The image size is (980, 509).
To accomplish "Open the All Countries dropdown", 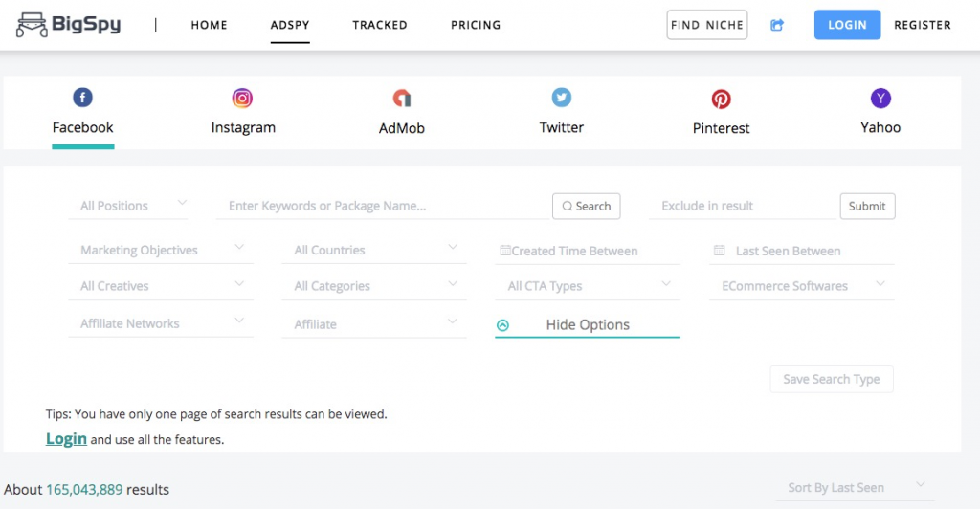I will coord(374,250).
